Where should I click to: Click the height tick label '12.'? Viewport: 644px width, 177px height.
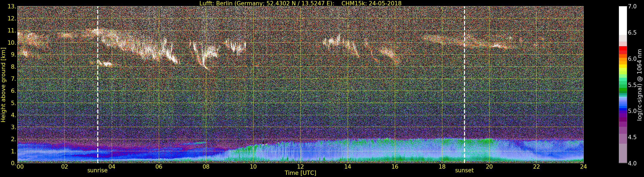coord(12,18)
